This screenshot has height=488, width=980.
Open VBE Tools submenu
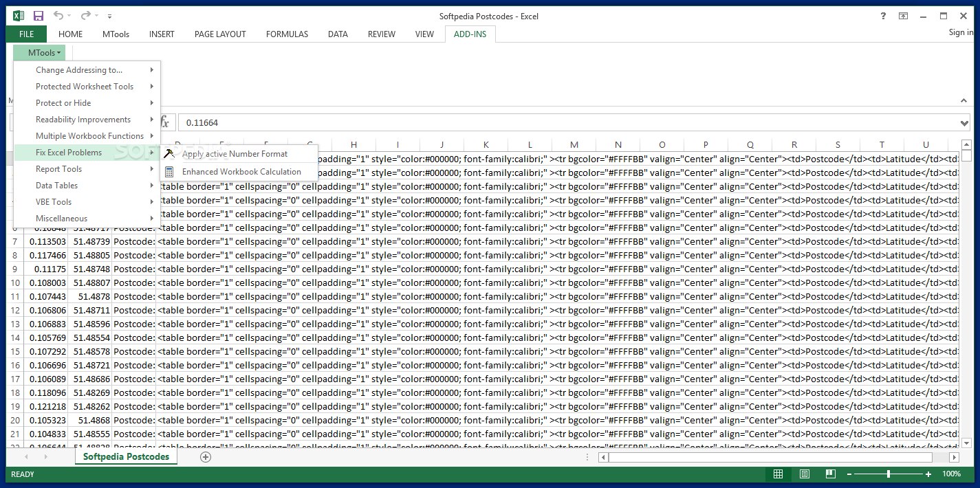[x=87, y=202]
